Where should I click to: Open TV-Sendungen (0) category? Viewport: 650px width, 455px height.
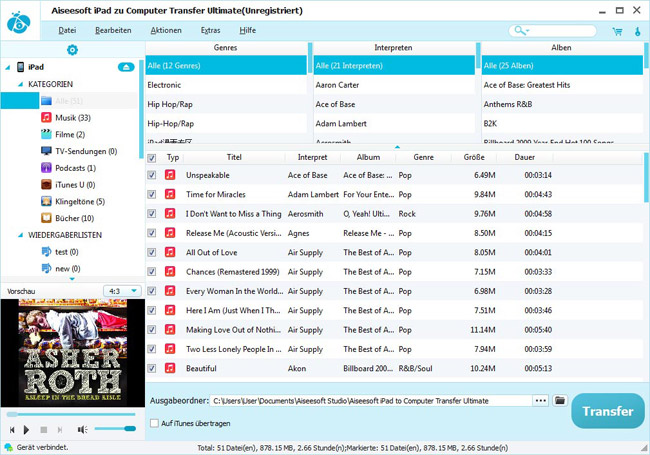coord(86,151)
